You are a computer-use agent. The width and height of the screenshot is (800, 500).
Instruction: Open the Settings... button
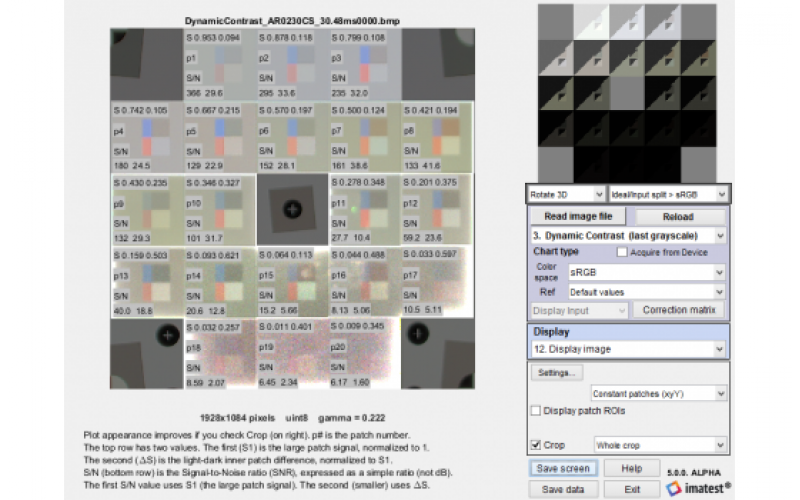tap(557, 373)
